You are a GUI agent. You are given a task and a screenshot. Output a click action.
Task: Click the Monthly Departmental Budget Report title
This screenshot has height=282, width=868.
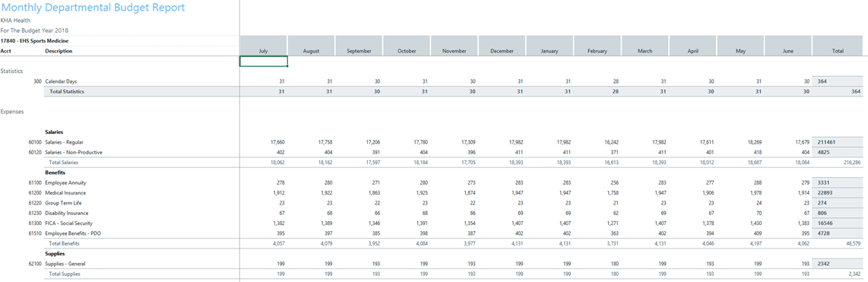pos(93,8)
